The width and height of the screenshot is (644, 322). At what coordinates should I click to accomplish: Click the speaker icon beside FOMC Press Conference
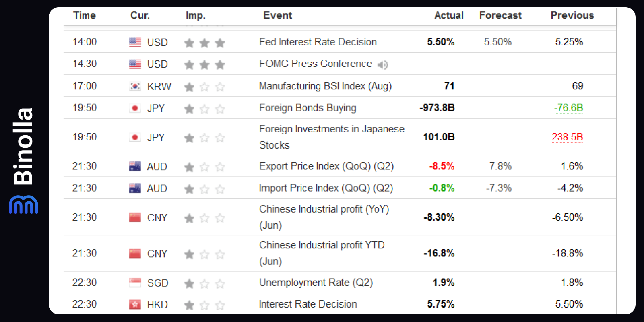click(x=382, y=64)
